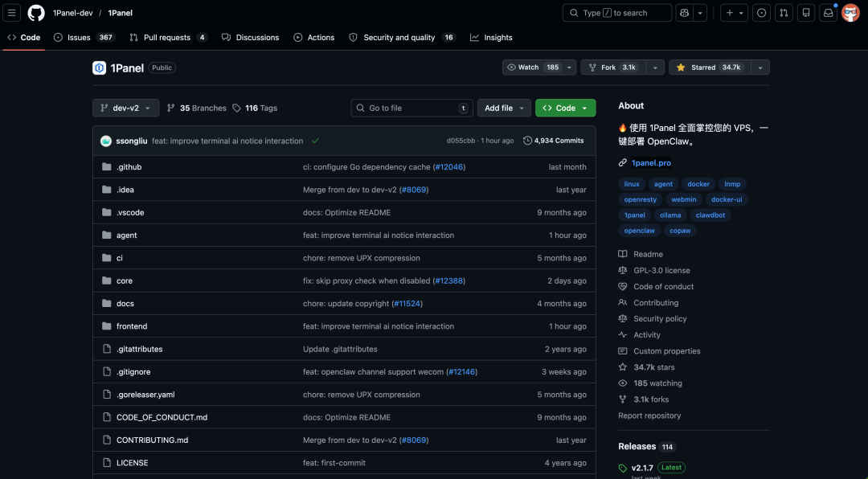
Task: Select the Code tab
Action: (x=24, y=38)
